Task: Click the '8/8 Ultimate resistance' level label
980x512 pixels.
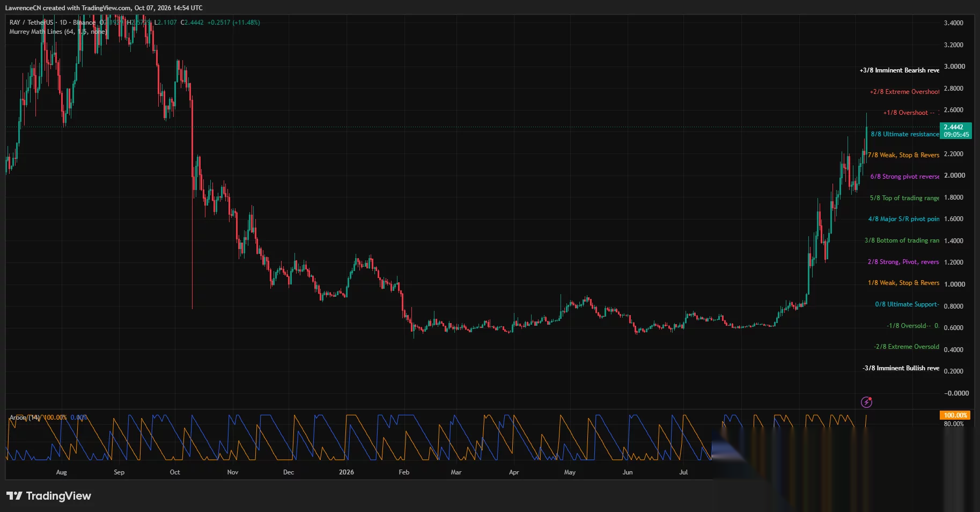Action: [x=905, y=134]
